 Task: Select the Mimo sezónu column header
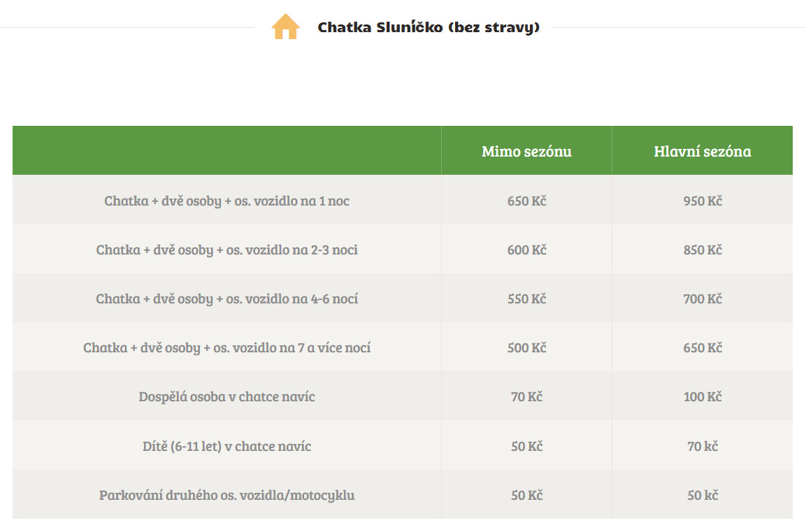tap(526, 151)
